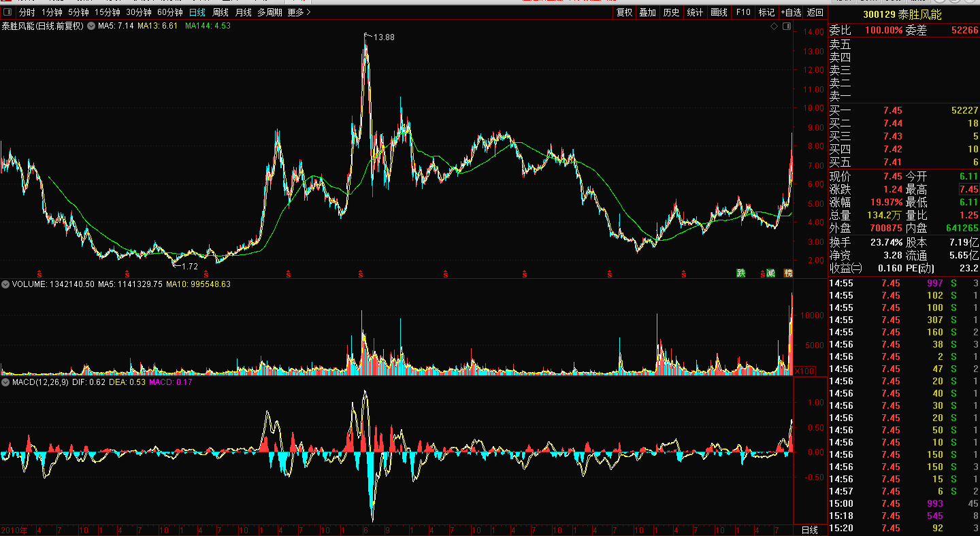Toggle the 叠加 overlay option
980x536 pixels.
click(x=647, y=12)
